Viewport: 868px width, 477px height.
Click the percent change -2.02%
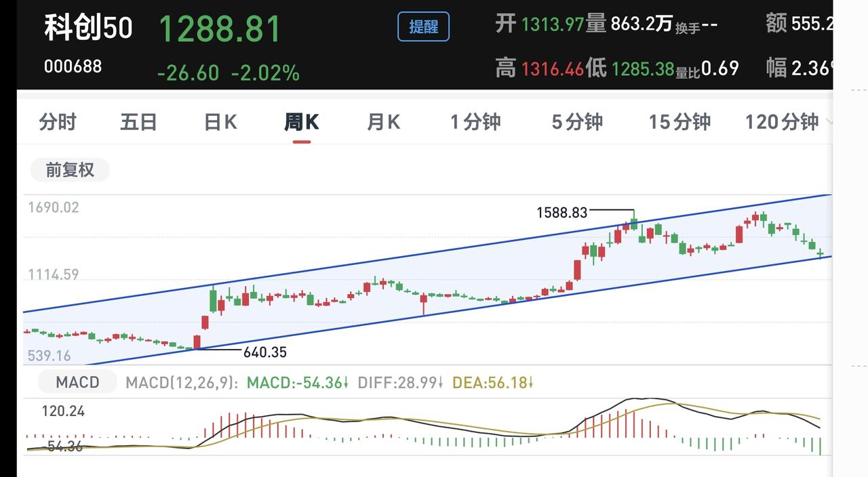tap(265, 72)
